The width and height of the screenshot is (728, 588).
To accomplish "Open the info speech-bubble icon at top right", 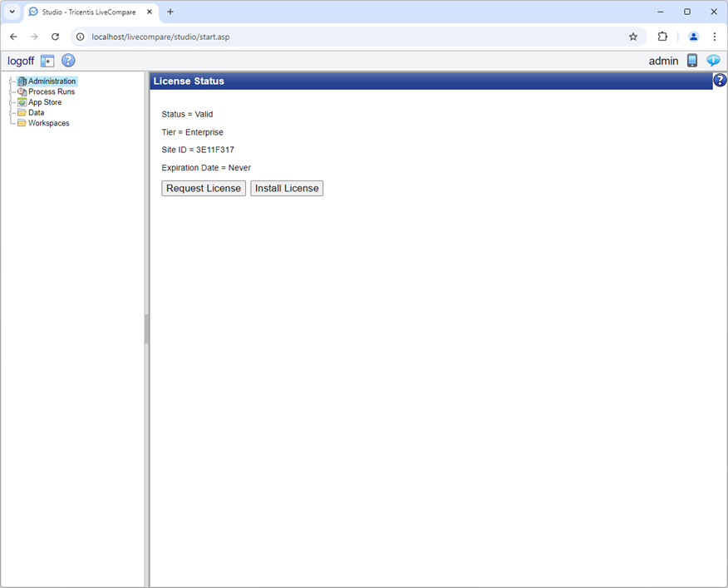I will click(713, 60).
